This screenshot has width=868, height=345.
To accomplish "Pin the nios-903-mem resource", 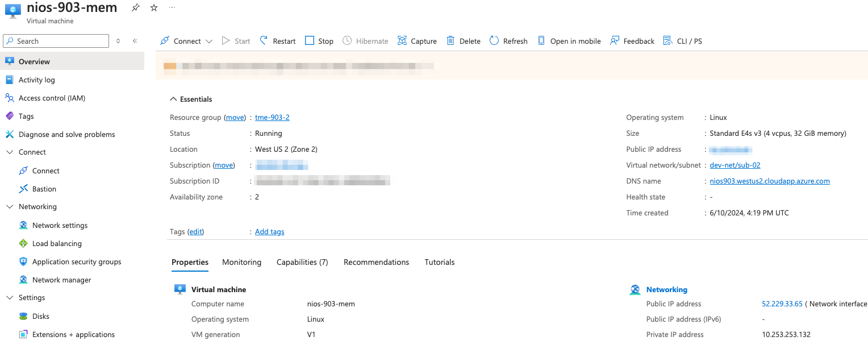I will 135,8.
